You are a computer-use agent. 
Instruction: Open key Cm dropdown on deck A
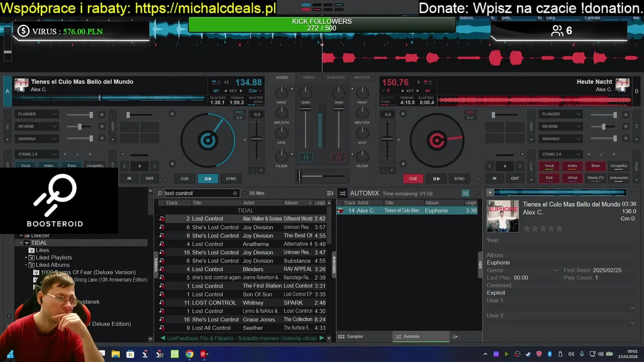click(x=255, y=91)
